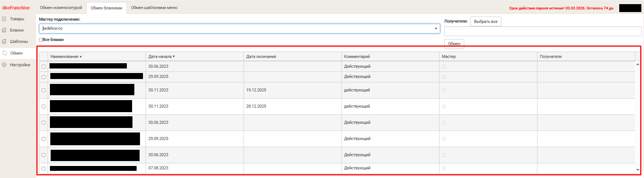Open the Товары section

pos(18,19)
